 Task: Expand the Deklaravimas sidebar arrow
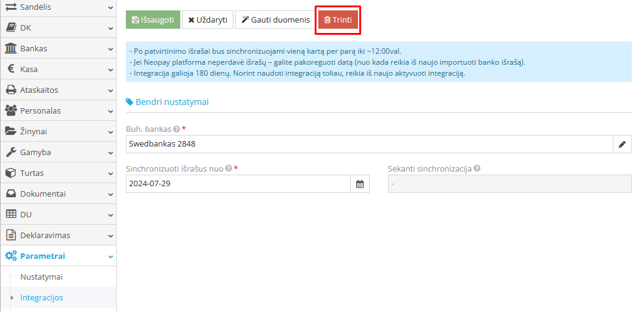coord(110,236)
